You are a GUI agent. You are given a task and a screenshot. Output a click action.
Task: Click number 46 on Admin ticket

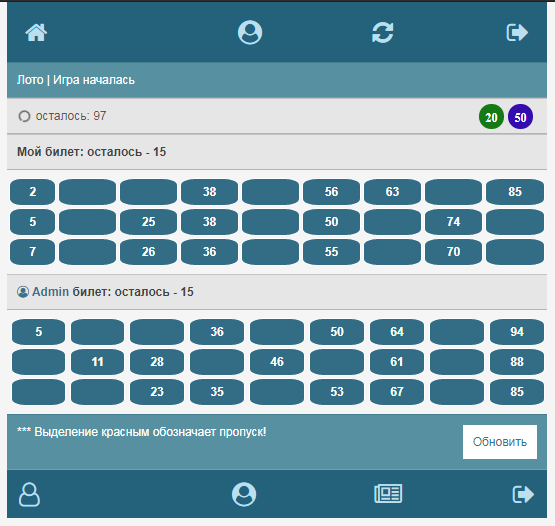click(x=277, y=362)
